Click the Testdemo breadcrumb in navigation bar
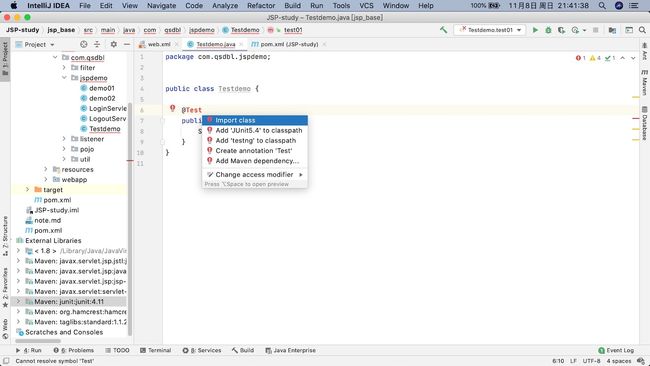 tap(241, 30)
